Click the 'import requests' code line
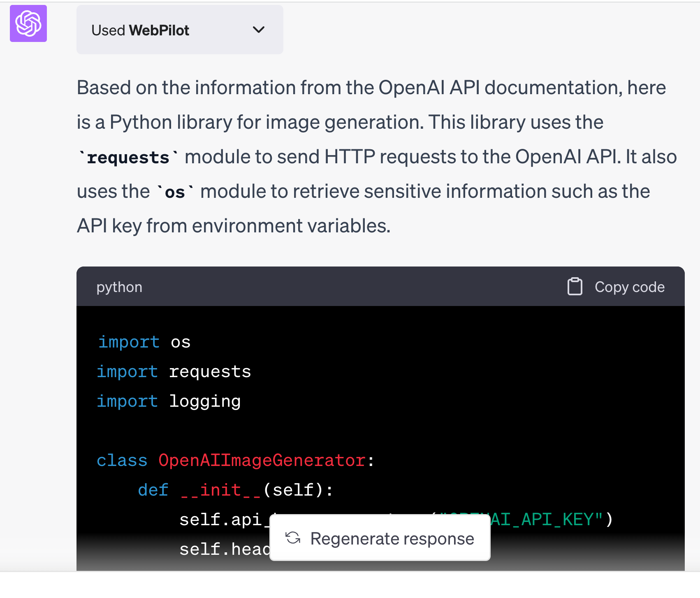700x598 pixels. [x=174, y=372]
